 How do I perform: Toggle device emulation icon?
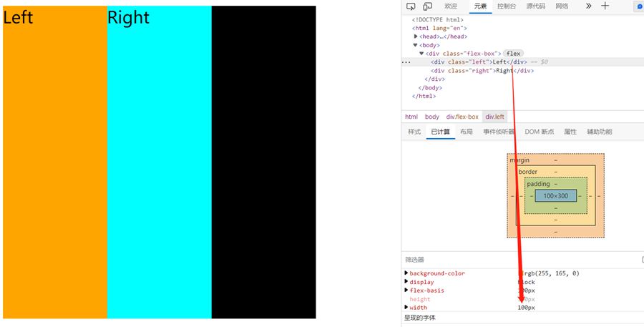[x=427, y=6]
